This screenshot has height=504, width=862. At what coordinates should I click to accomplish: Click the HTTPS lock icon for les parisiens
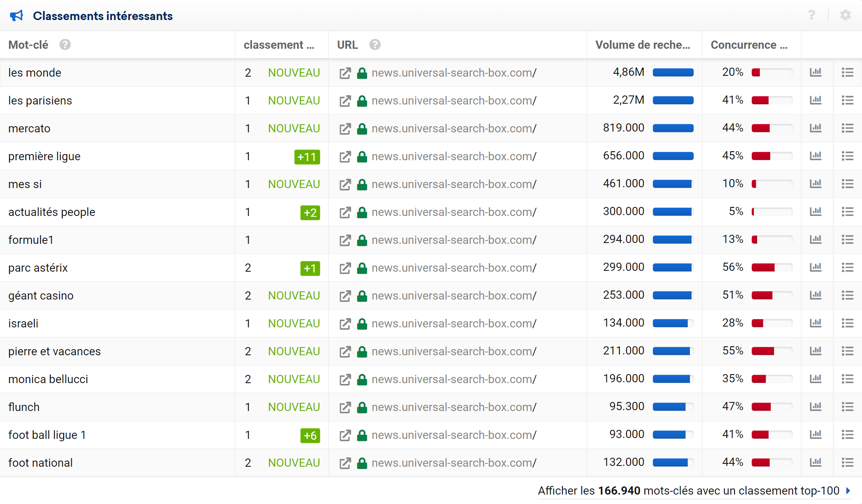click(x=362, y=100)
